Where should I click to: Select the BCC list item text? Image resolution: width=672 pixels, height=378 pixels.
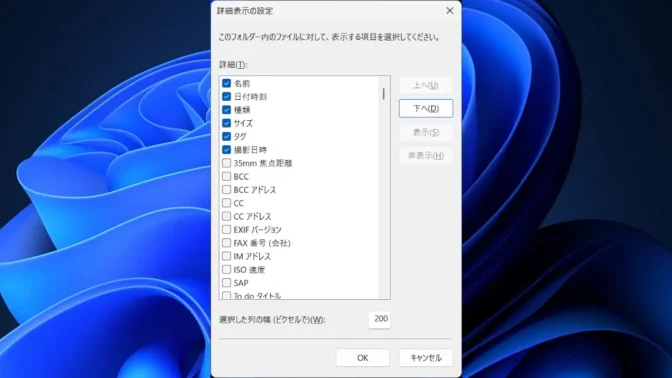241,177
